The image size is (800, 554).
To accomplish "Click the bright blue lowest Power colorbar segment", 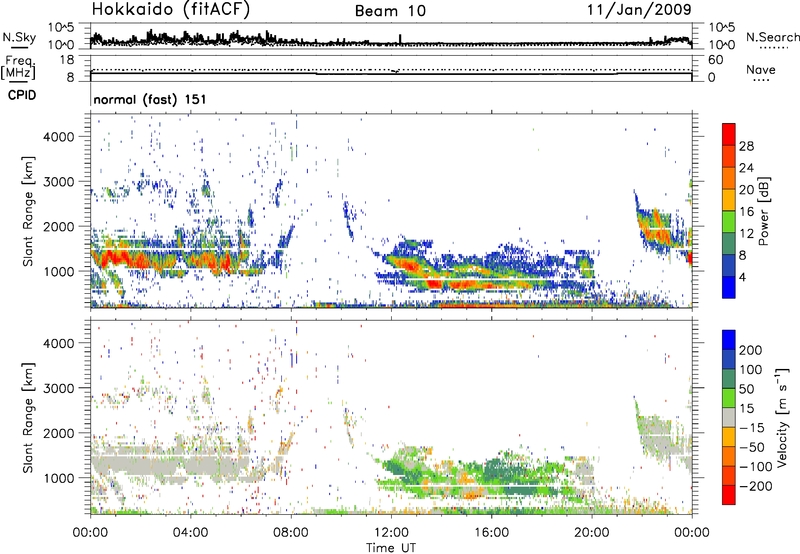I will coord(729,287).
